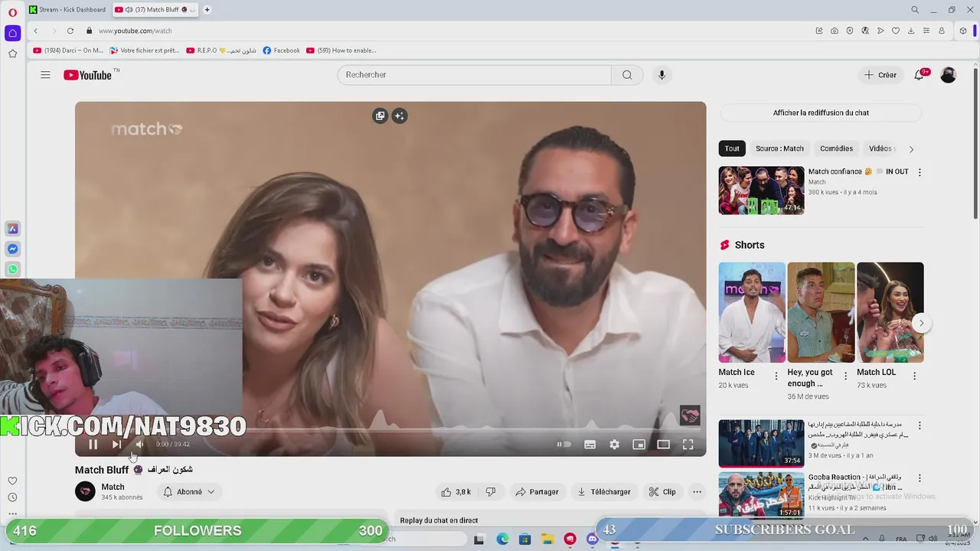Toggle subtitles in the video player
Image resolution: width=980 pixels, height=551 pixels.
pyautogui.click(x=590, y=444)
